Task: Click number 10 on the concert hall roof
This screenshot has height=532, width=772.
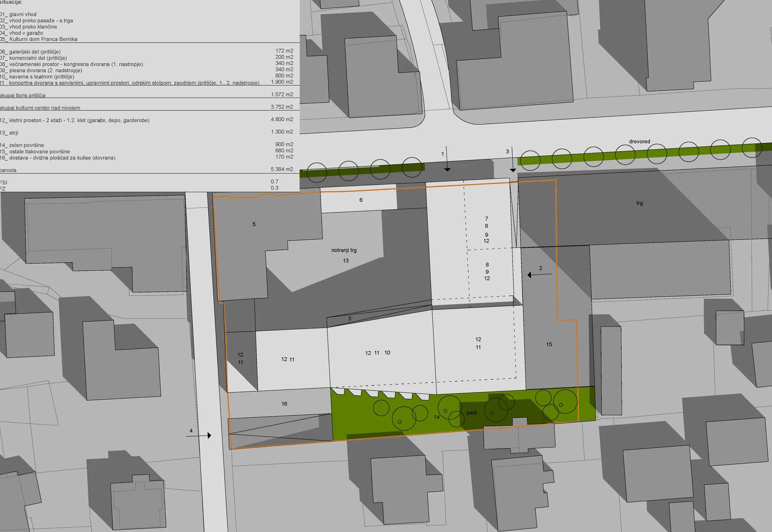Action: coord(387,352)
